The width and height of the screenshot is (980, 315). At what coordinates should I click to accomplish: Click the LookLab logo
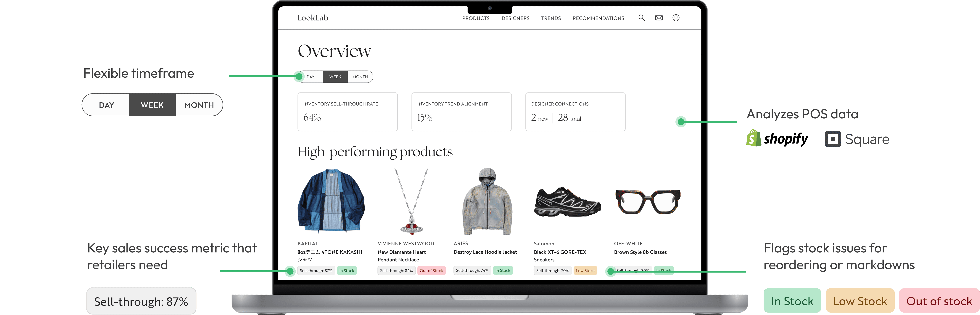(312, 18)
